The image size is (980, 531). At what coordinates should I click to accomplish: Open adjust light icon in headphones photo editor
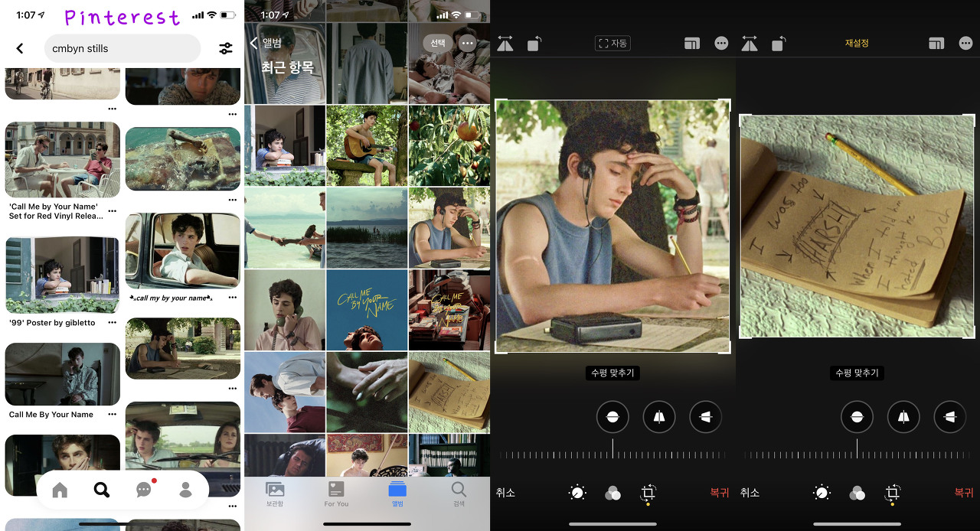[577, 494]
